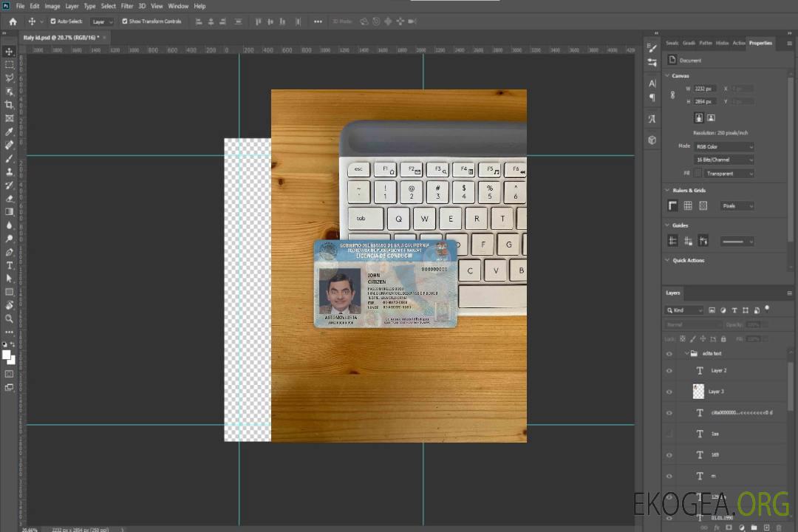Click the Home icon in options bar
798x532 pixels.
click(13, 21)
